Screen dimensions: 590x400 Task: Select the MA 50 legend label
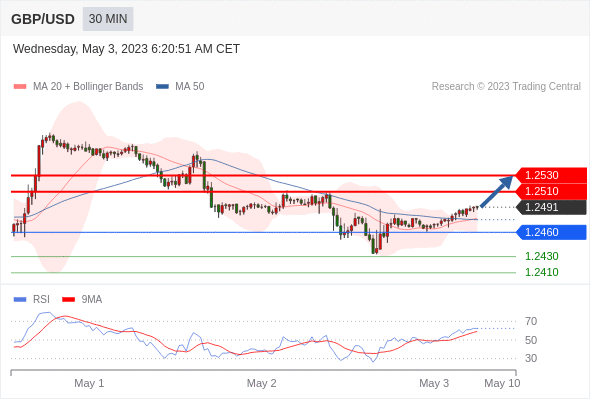[190, 87]
